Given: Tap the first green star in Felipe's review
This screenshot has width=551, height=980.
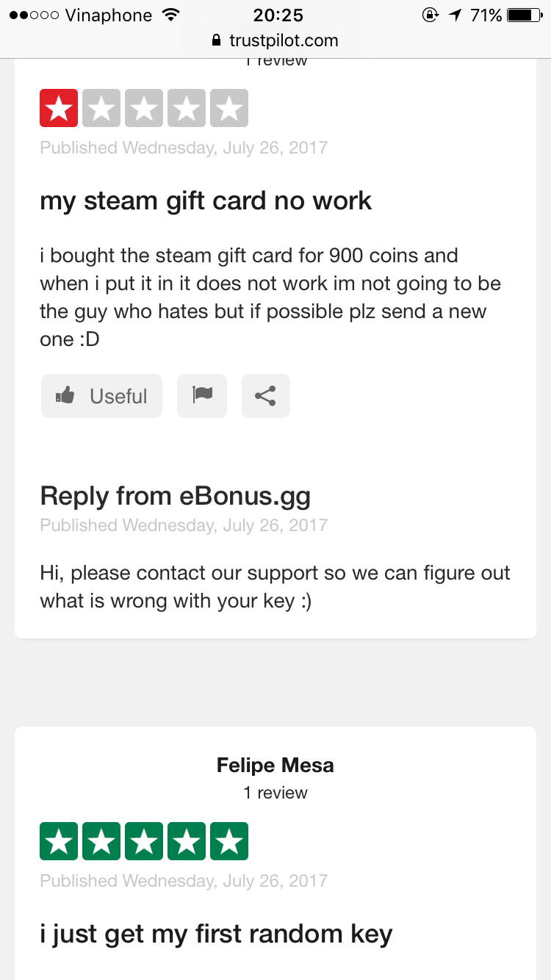Looking at the screenshot, I should (59, 842).
